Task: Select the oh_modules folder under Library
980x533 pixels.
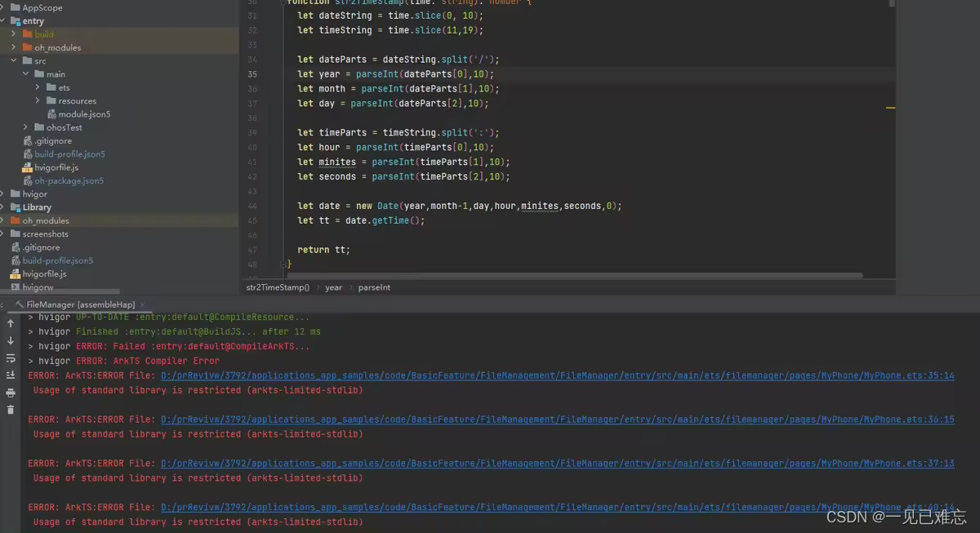Action: click(45, 220)
